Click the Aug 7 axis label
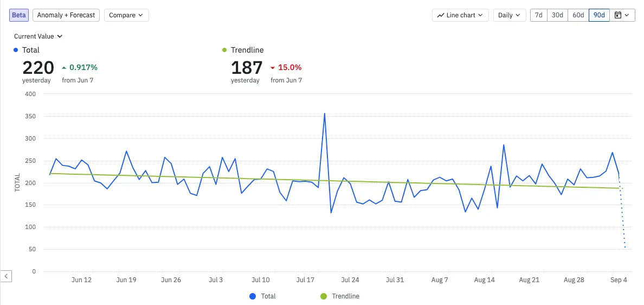This screenshot has height=305, width=644. coord(440,280)
